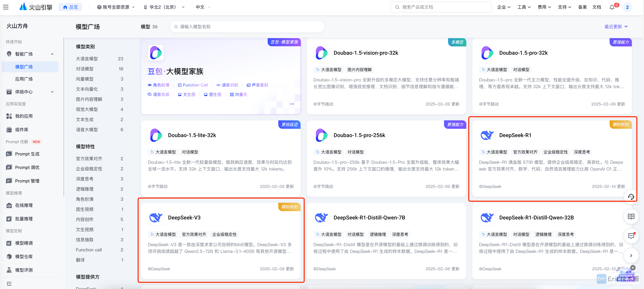
Task: Go to the 总览 overview tab
Action: pyautogui.click(x=70, y=7)
